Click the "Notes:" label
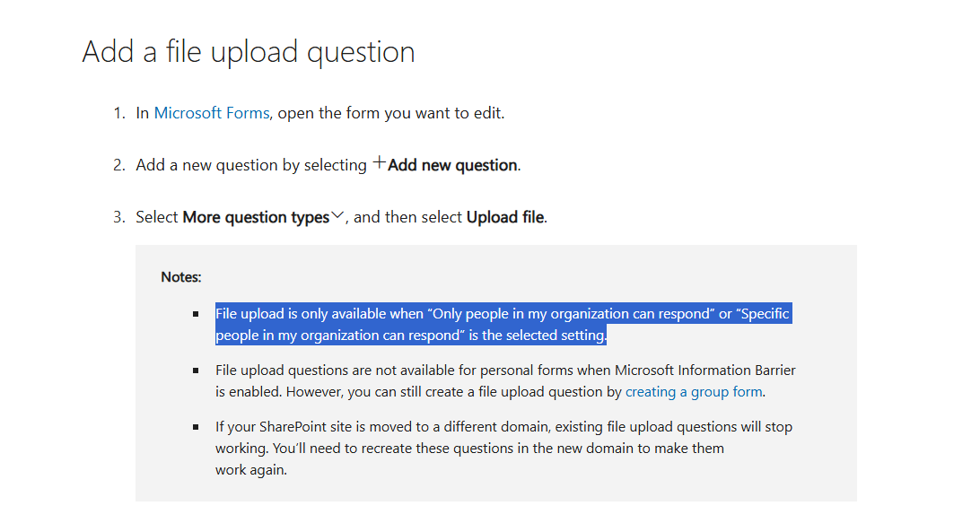Image resolution: width=980 pixels, height=523 pixels. [x=181, y=277]
